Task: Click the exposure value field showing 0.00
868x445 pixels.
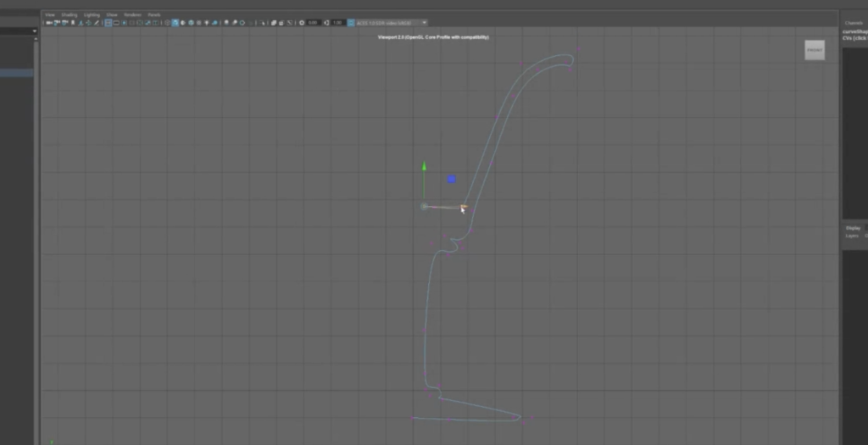Action: click(314, 23)
